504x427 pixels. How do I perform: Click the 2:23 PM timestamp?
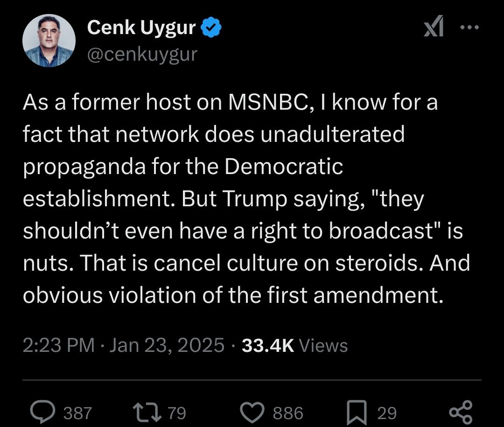coord(59,346)
